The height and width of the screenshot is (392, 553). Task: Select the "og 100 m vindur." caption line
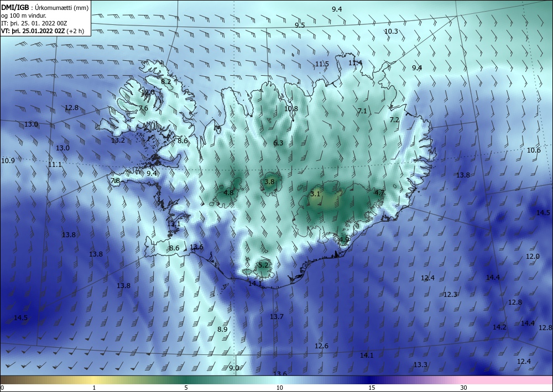24,15
